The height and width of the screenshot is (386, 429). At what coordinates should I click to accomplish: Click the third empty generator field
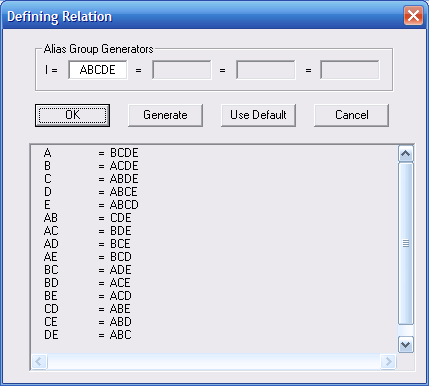[x=266, y=70]
